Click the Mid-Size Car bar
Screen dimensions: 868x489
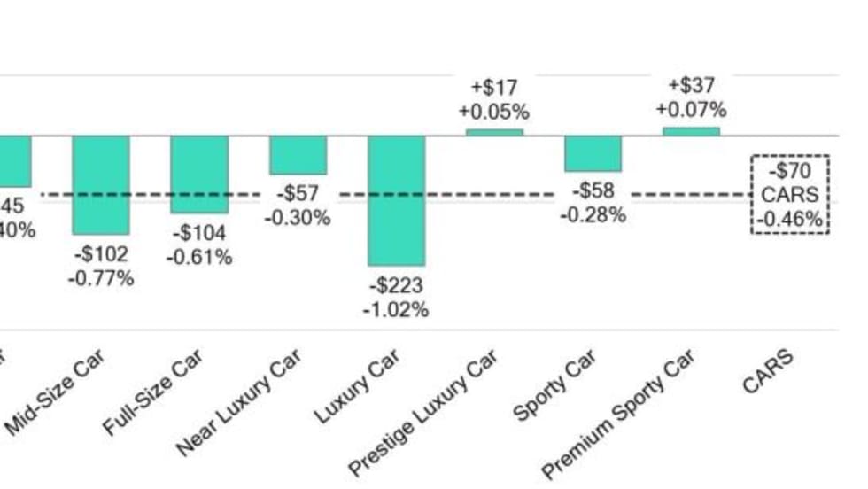(101, 184)
